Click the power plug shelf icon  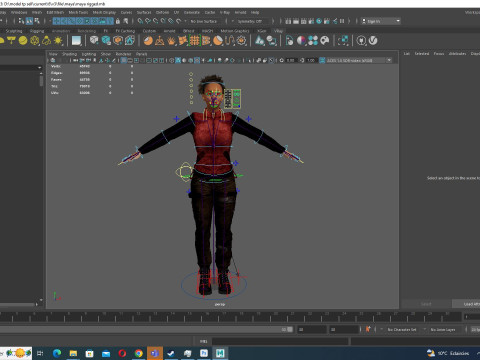coord(361,41)
